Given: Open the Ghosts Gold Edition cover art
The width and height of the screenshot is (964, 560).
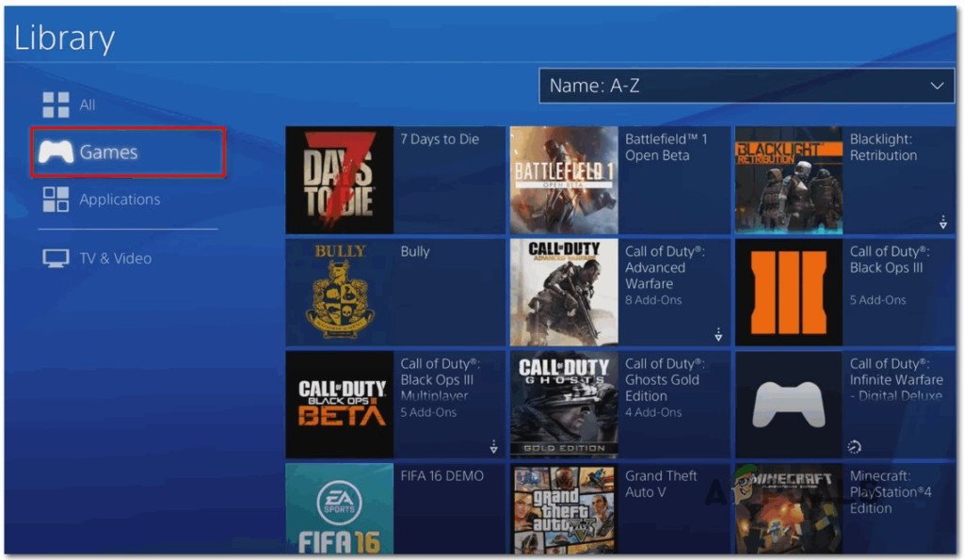Looking at the screenshot, I should 565,405.
